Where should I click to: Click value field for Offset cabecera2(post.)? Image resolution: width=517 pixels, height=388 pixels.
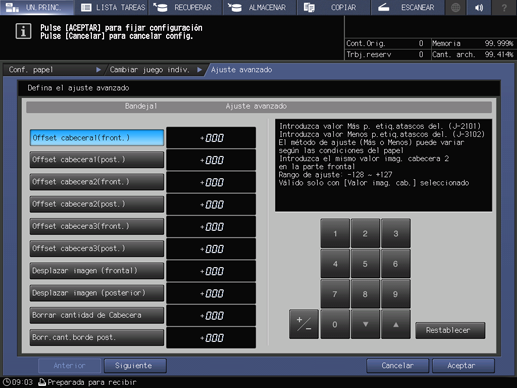point(211,204)
